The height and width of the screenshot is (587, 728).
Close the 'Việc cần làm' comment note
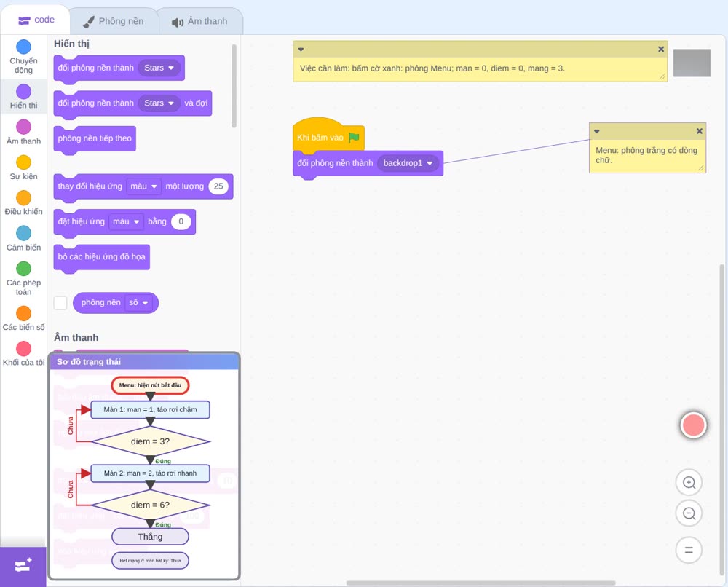point(661,50)
